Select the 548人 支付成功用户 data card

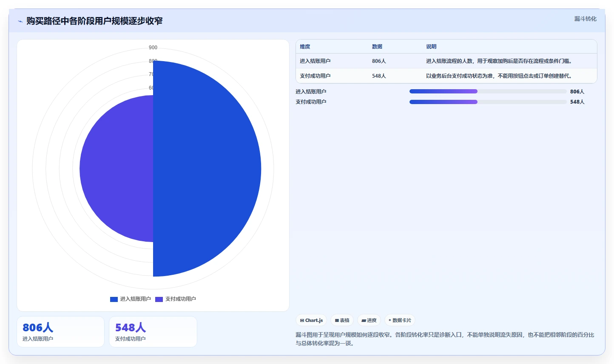pos(153,332)
